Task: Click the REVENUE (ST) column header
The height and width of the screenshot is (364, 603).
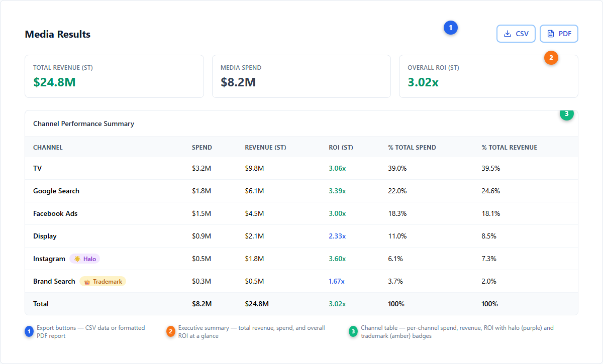Action: click(x=265, y=148)
